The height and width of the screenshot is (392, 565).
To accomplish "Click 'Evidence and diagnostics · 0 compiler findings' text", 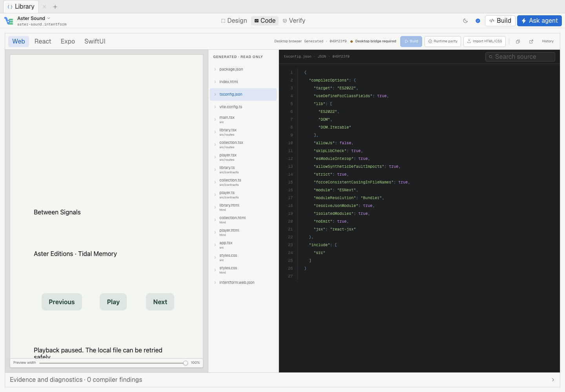I will (x=76, y=380).
